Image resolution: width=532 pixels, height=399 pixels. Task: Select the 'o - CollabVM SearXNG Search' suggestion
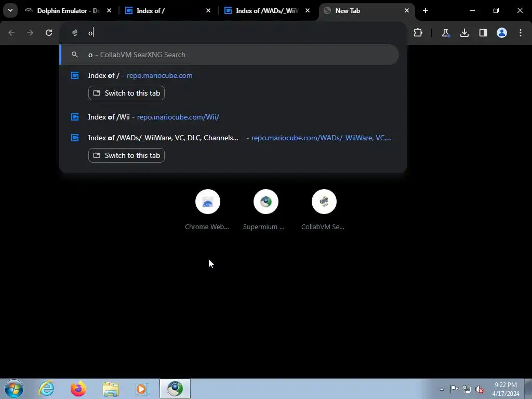pos(229,55)
